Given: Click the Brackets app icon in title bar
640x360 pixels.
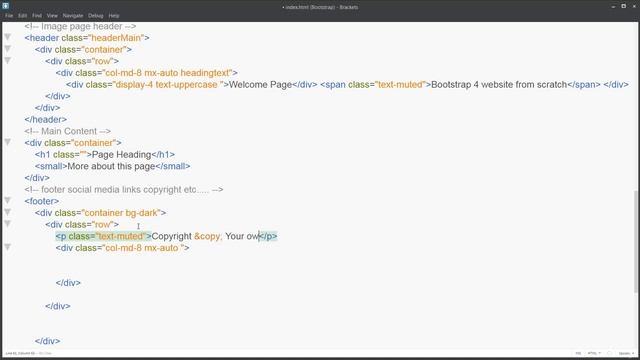Looking at the screenshot, I should pos(5,6).
